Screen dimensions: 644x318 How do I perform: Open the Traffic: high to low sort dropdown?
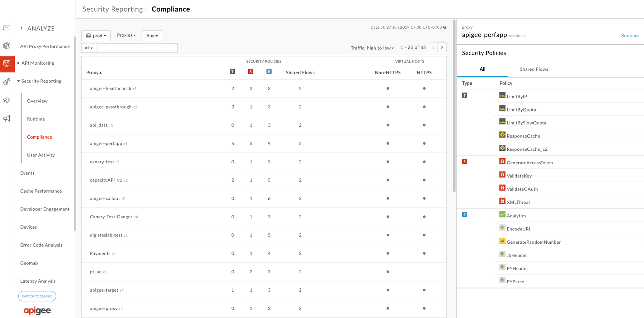point(372,48)
